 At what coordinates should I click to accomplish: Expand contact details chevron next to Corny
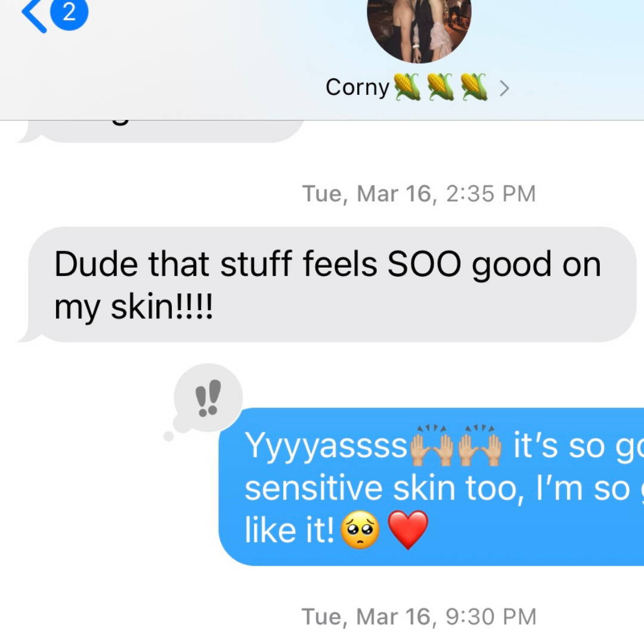coord(504,88)
